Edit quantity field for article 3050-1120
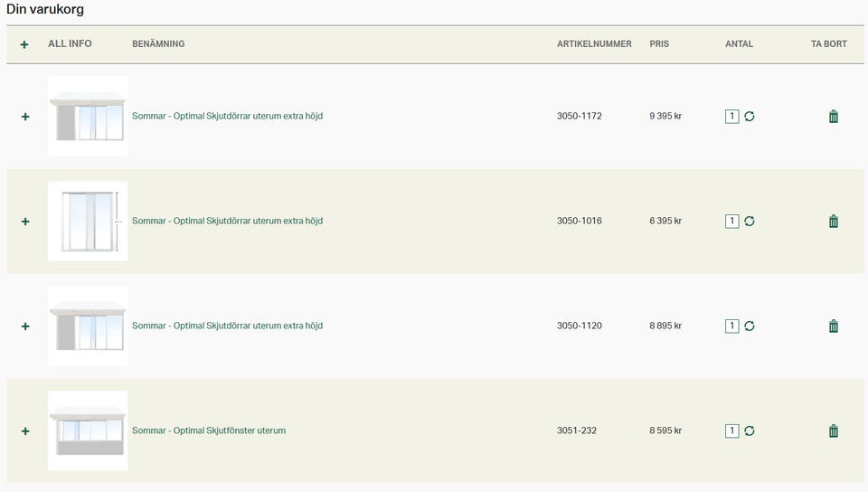 [x=731, y=326]
